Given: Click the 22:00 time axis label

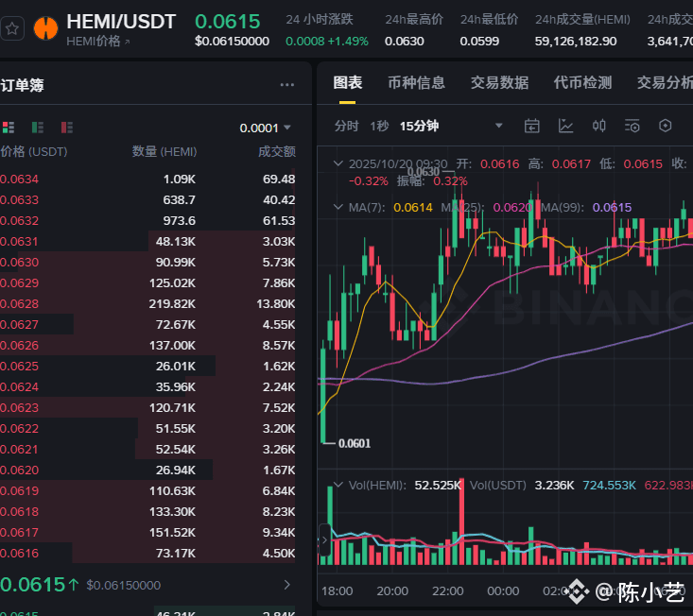Looking at the screenshot, I should click(x=448, y=590).
